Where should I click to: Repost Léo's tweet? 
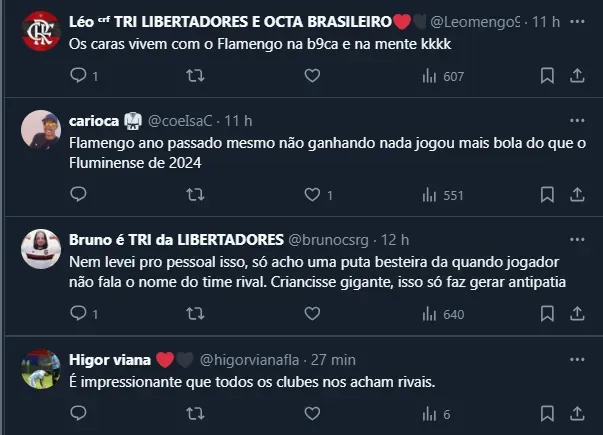pyautogui.click(x=195, y=76)
